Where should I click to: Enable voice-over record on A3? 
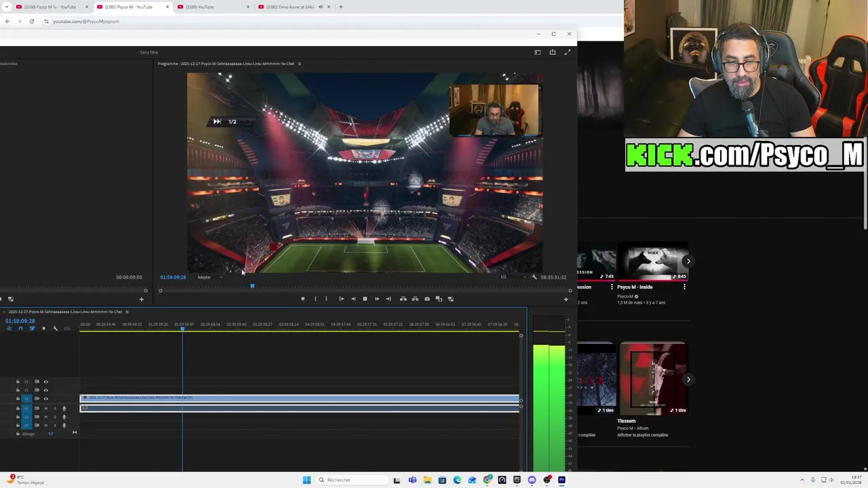64,426
